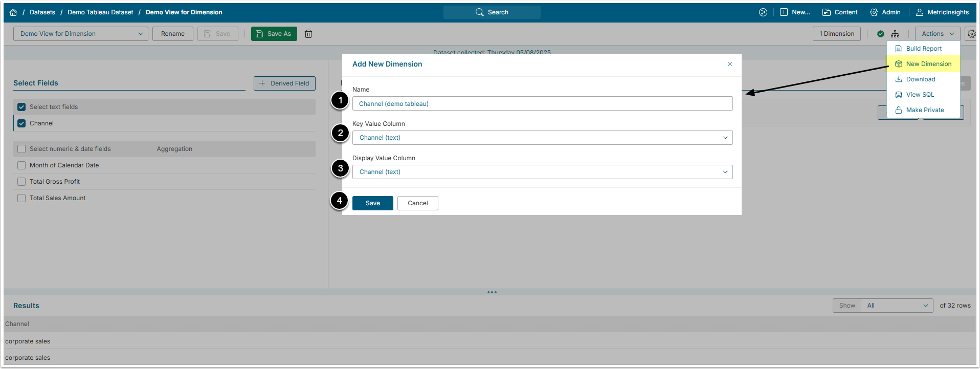
Task: Click the dimension Name input field
Action: (x=542, y=103)
